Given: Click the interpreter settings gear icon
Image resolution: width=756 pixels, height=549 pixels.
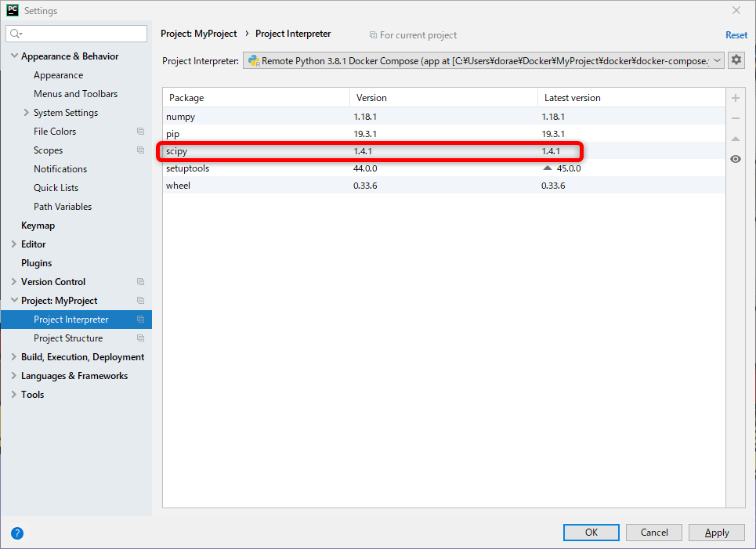Looking at the screenshot, I should pos(736,60).
